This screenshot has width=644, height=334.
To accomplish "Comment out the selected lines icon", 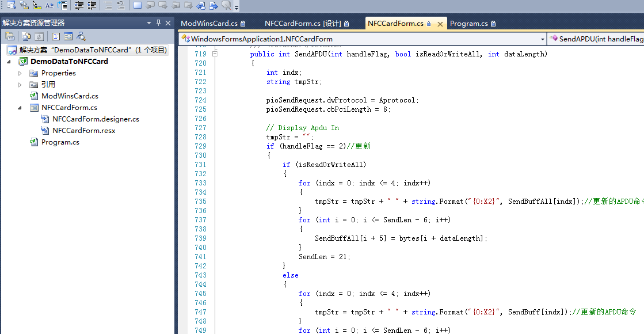I will pyautogui.click(x=108, y=5).
